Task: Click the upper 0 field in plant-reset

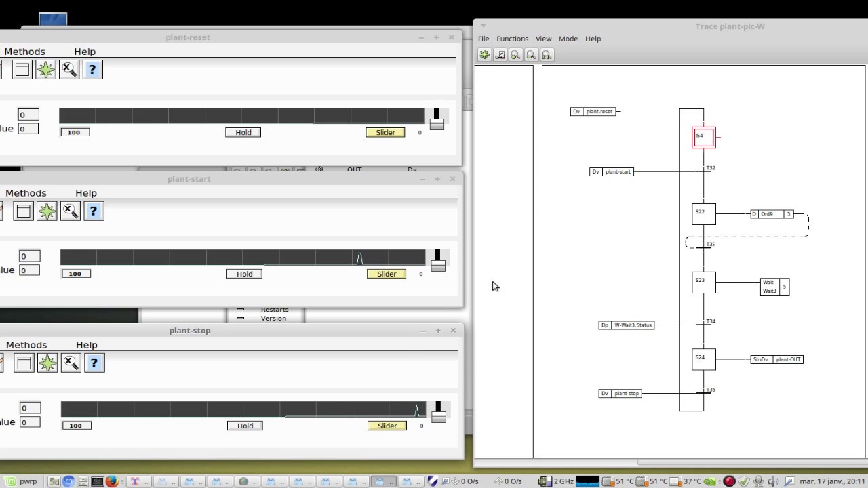Action: coord(28,115)
